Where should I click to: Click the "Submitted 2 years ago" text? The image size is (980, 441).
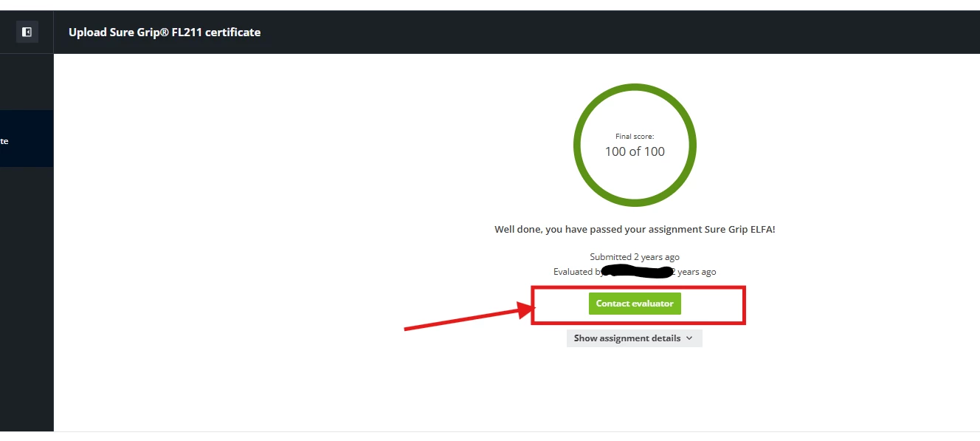click(x=635, y=257)
